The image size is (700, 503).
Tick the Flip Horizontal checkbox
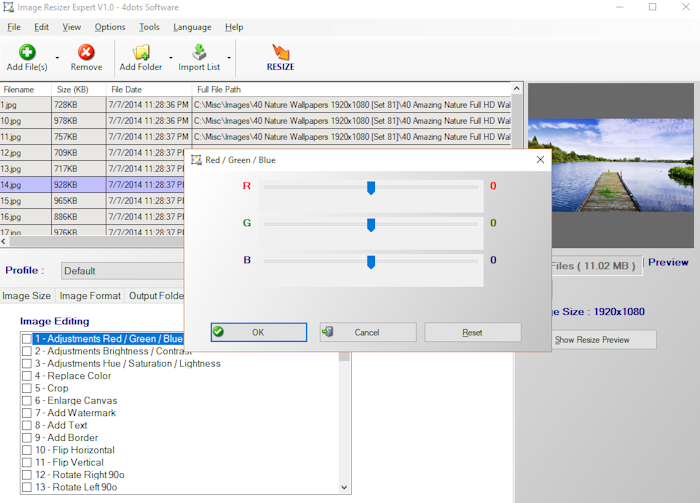[x=27, y=450]
